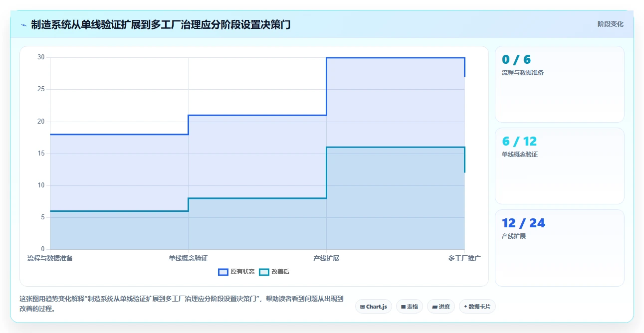
Task: Click the y-axis value 10
Action: click(41, 185)
